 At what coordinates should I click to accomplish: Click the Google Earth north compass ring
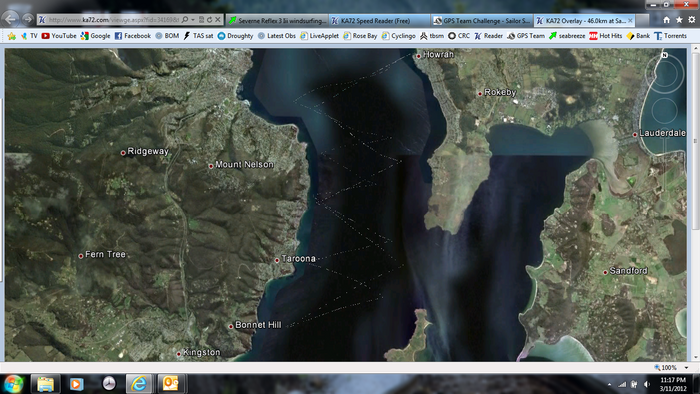tap(664, 74)
